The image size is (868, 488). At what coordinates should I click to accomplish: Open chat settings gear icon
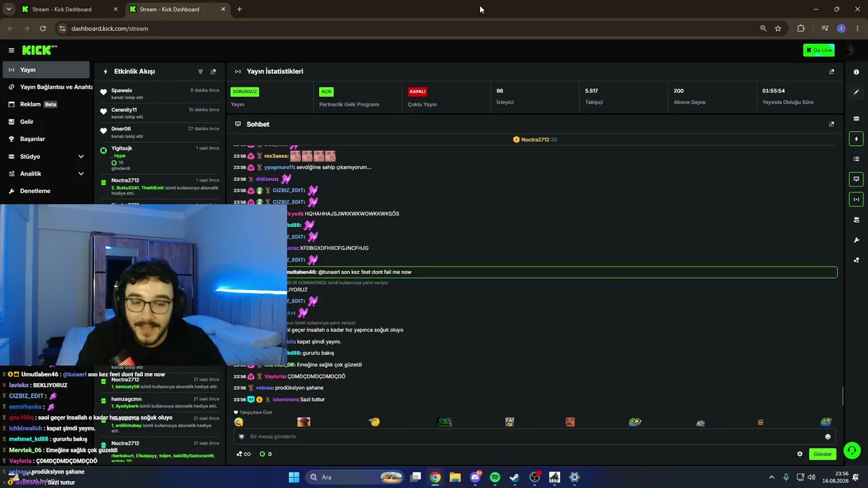(800, 454)
